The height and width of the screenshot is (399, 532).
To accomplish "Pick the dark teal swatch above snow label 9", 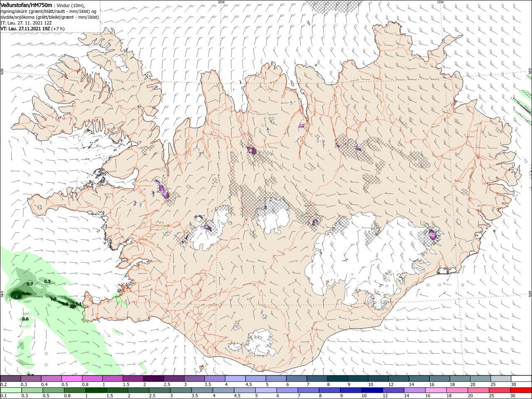I will [x=357, y=379].
